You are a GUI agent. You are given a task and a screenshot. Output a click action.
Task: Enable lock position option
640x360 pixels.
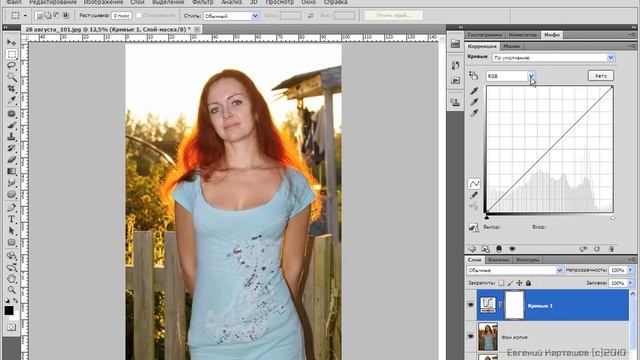[519, 283]
